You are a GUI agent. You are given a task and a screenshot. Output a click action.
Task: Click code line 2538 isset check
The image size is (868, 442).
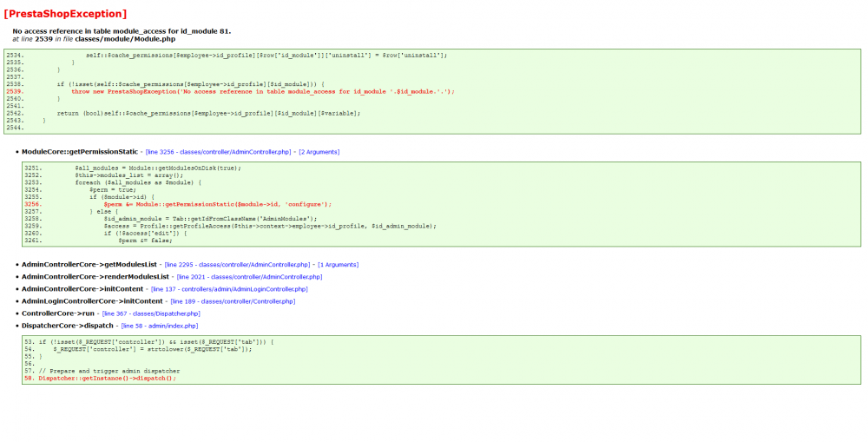tap(190, 84)
